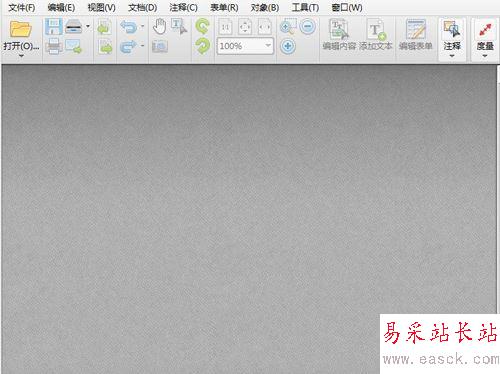Open the 文件(F) menu

click(22, 8)
